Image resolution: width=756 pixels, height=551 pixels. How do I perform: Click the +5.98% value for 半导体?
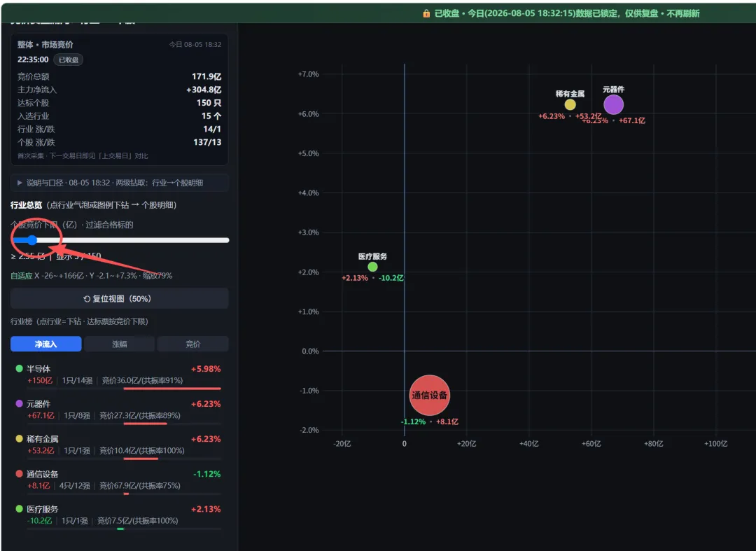(206, 369)
